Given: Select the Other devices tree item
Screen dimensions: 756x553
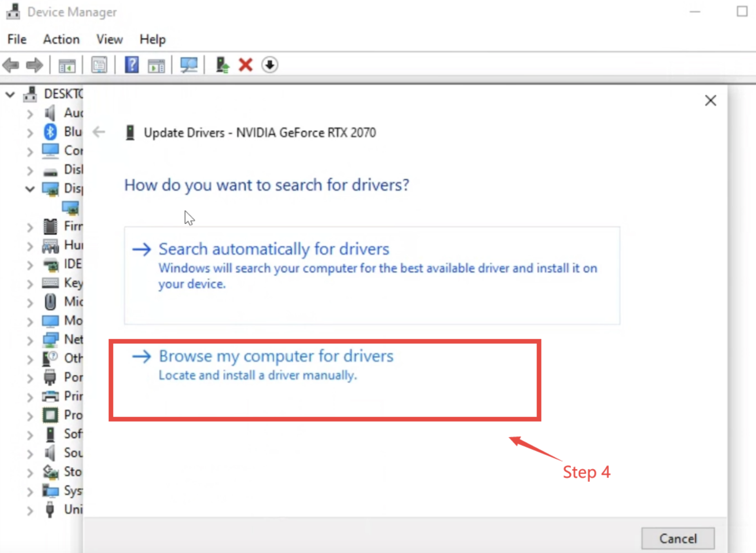Looking at the screenshot, I should pyautogui.click(x=63, y=358).
